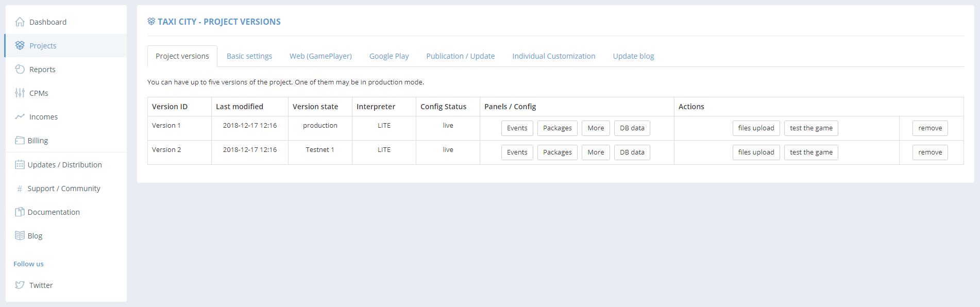The height and width of the screenshot is (307, 980).
Task: Click Packages button for Version 2
Action: (557, 152)
